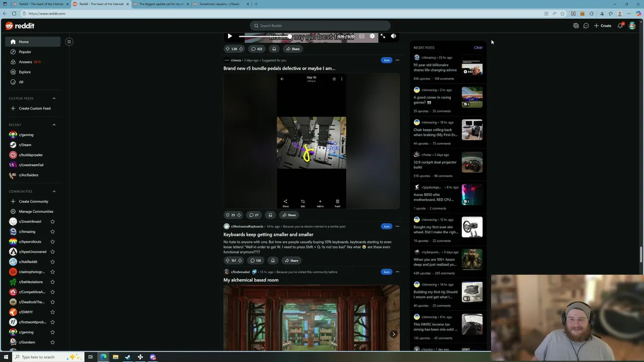The width and height of the screenshot is (644, 362).
Task: Open r/Steam from recent list
Action: tap(33, 145)
